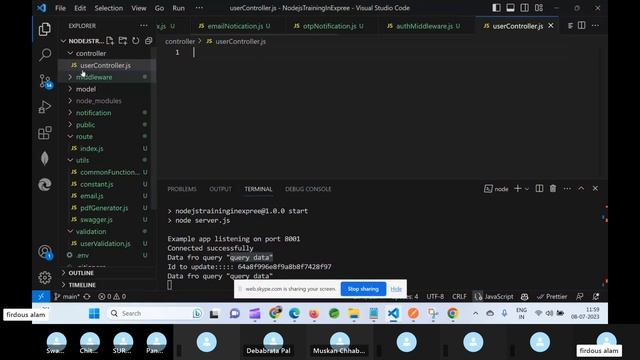Click Prettier in status bar

[552, 297]
